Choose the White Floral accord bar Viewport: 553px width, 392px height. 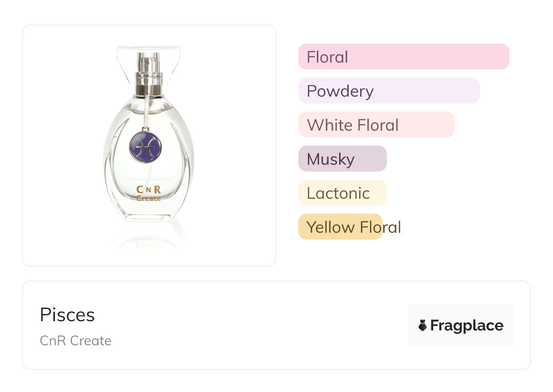376,125
